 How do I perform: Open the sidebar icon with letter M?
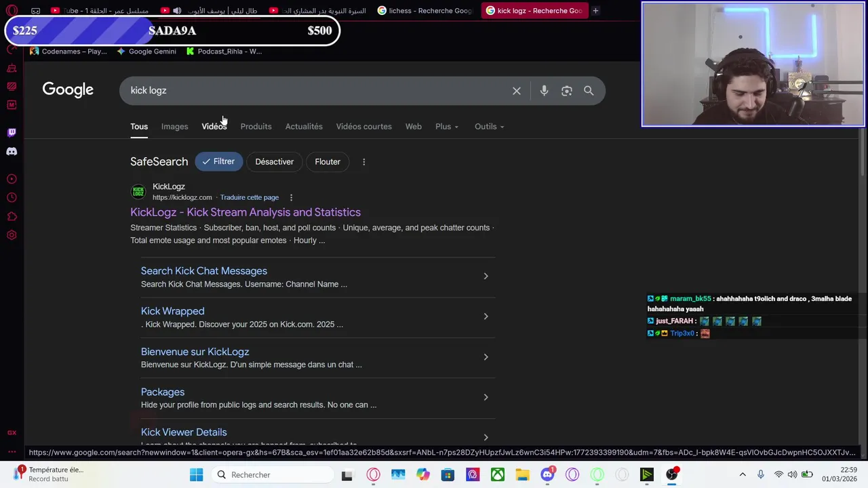(x=12, y=105)
